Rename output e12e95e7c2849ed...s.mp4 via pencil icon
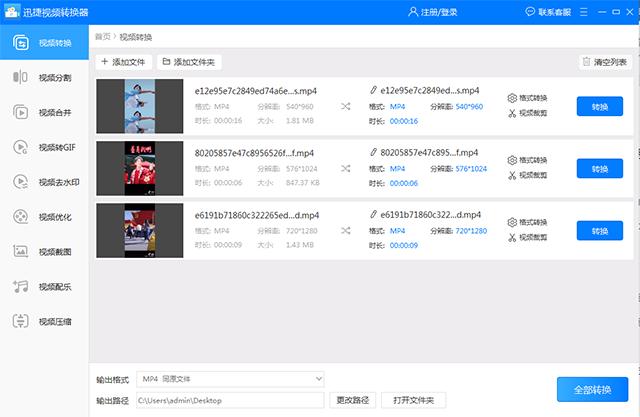 click(x=373, y=90)
